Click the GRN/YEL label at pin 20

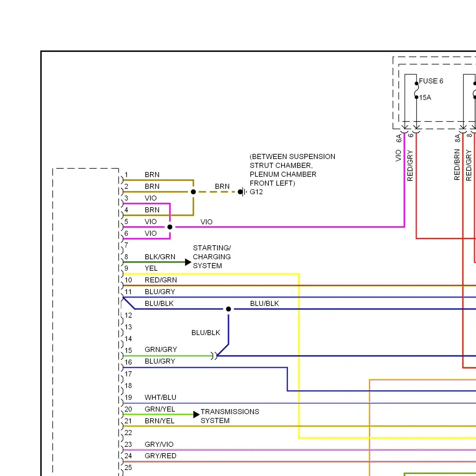[x=160, y=409]
